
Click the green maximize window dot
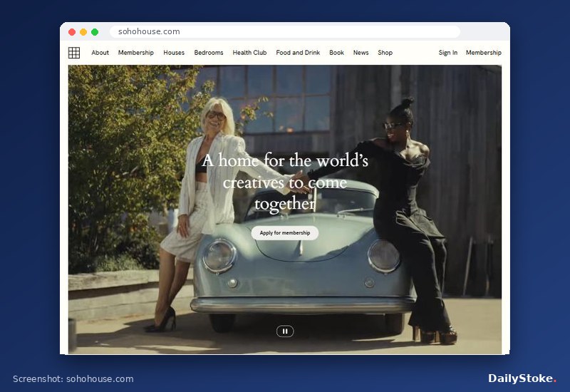pos(95,32)
